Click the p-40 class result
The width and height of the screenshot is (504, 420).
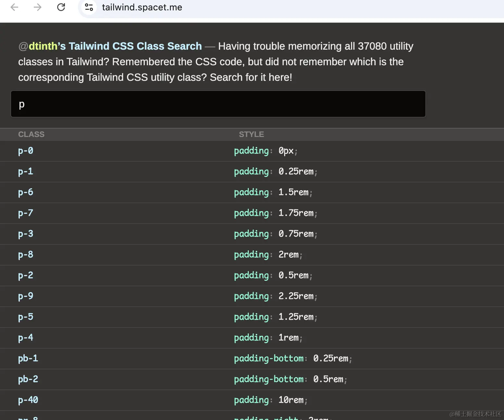tap(28, 400)
